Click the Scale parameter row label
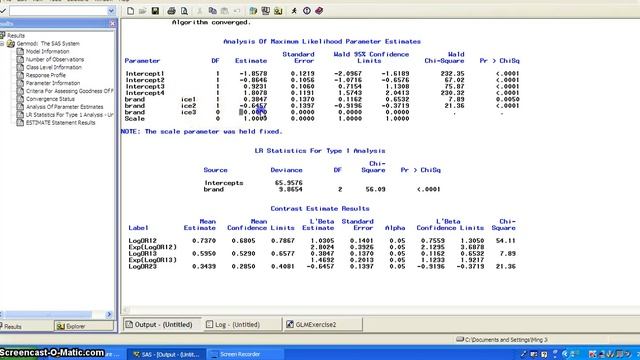Viewport: 640px width, 360px height. pos(135,119)
